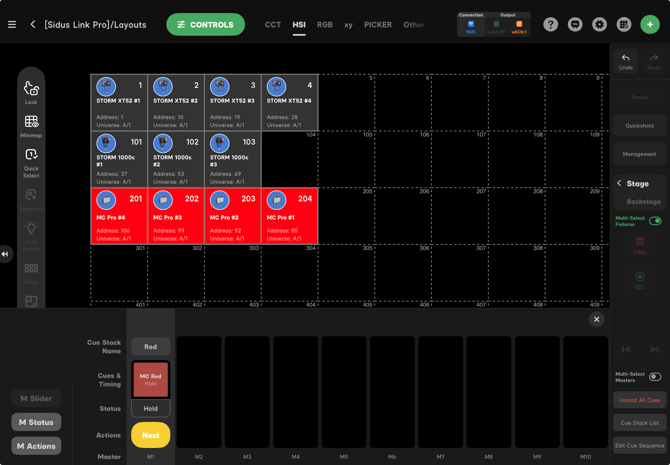Click the Lock tool icon

(x=31, y=92)
